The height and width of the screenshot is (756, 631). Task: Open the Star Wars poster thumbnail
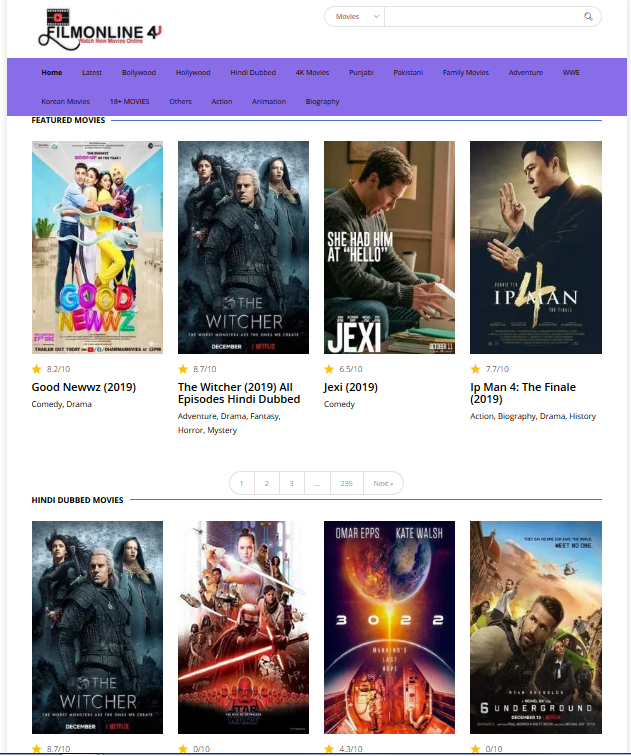[x=243, y=627]
